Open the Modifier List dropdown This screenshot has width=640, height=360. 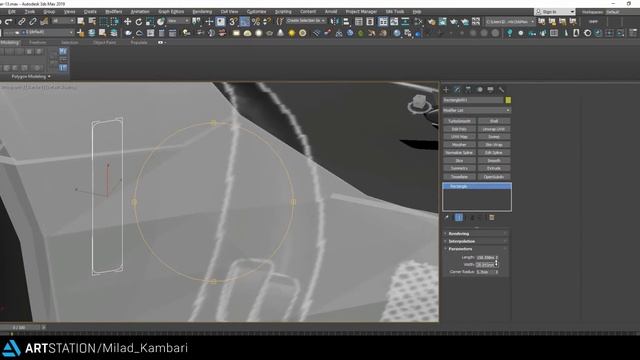pos(476,110)
